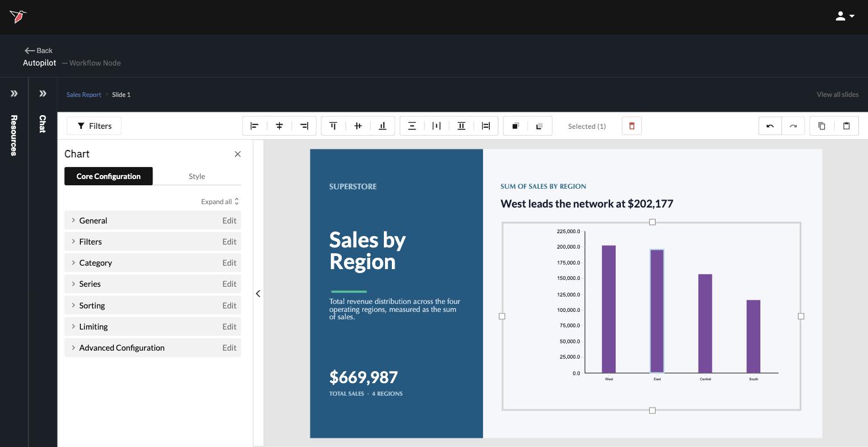The height and width of the screenshot is (447, 868).
Task: Align selected elements to vertical middle
Action: [x=358, y=126]
